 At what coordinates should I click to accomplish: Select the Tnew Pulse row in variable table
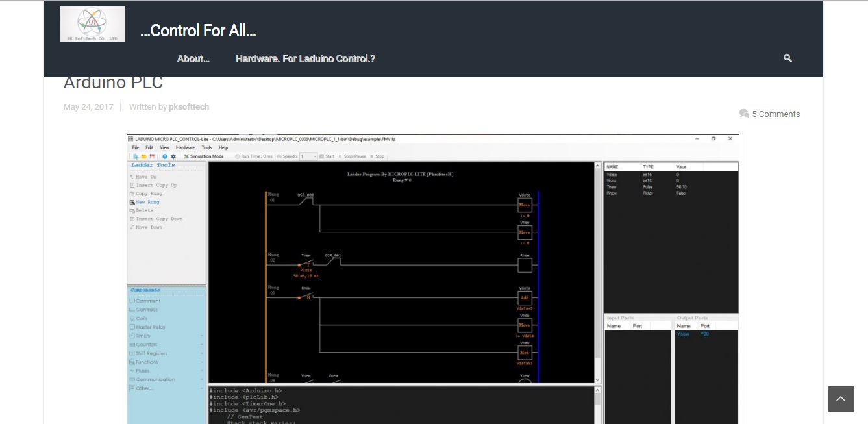671,187
